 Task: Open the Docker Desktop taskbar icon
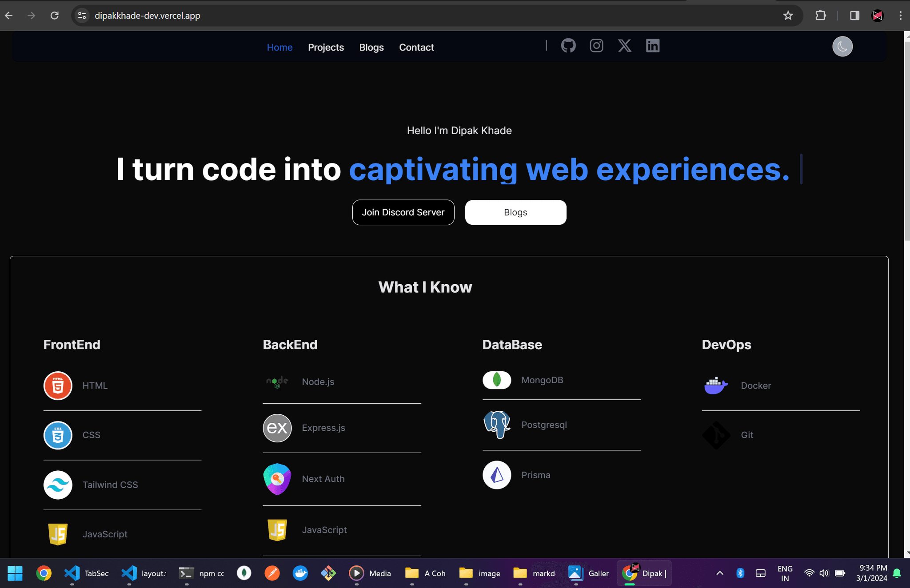[300, 573]
